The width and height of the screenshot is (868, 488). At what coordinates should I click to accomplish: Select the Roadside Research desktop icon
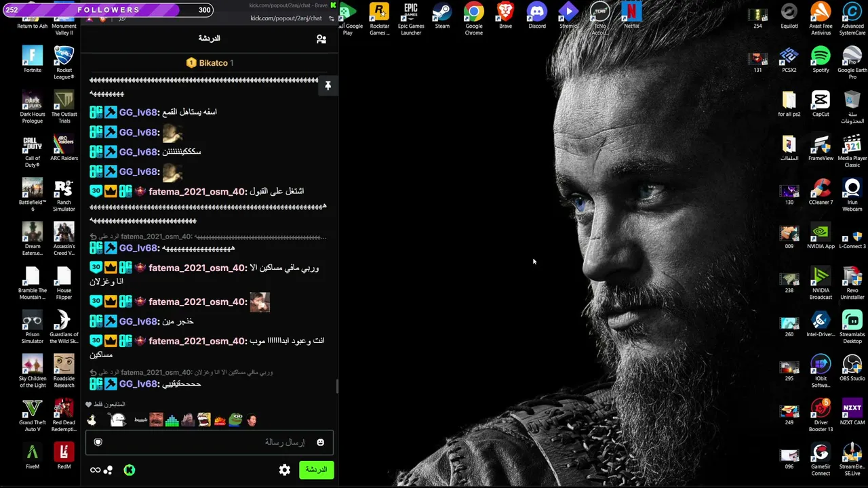click(x=64, y=371)
